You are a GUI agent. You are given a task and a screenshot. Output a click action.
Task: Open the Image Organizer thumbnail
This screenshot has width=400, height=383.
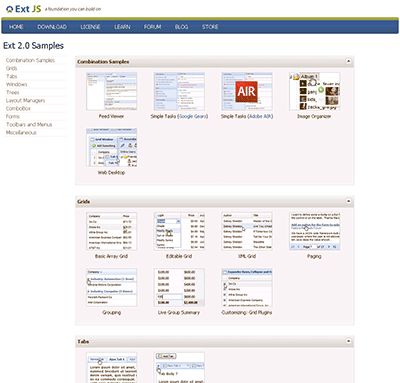[314, 91]
